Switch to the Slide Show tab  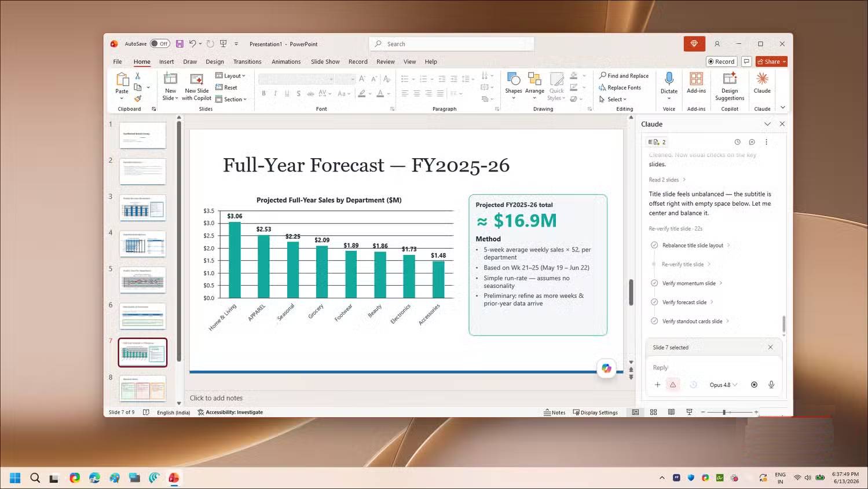coord(325,61)
